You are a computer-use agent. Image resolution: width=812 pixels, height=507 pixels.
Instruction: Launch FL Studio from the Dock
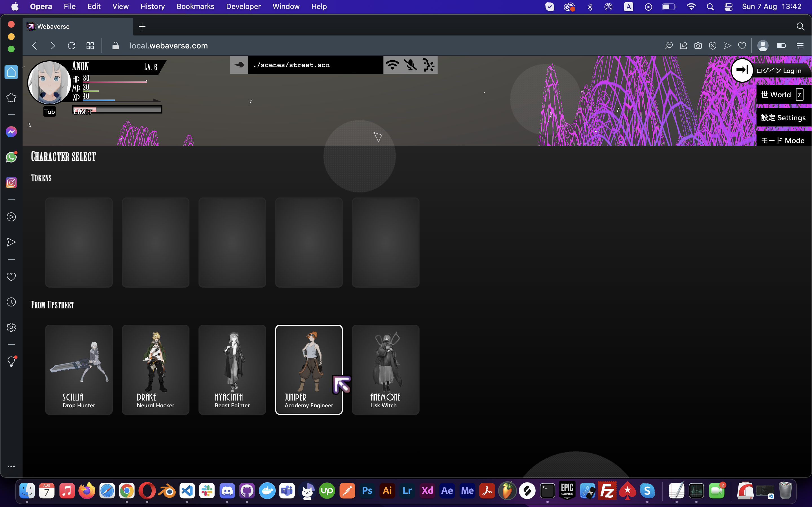click(508, 490)
